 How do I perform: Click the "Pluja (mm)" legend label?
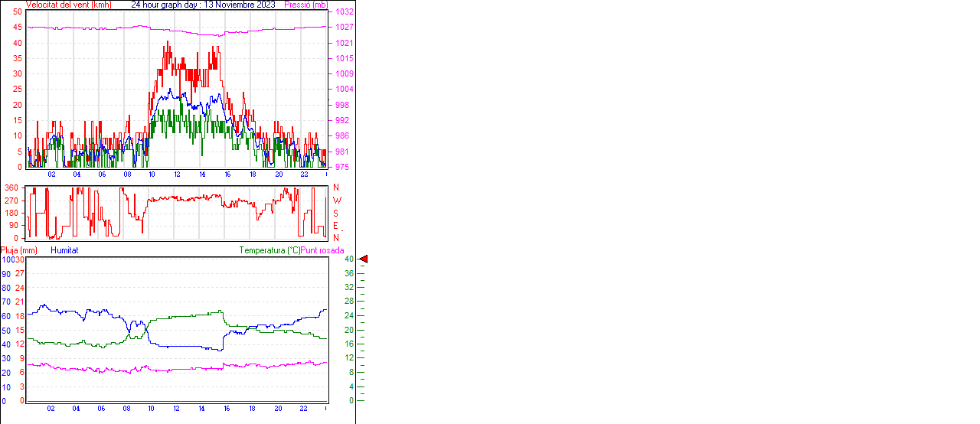[x=19, y=250]
